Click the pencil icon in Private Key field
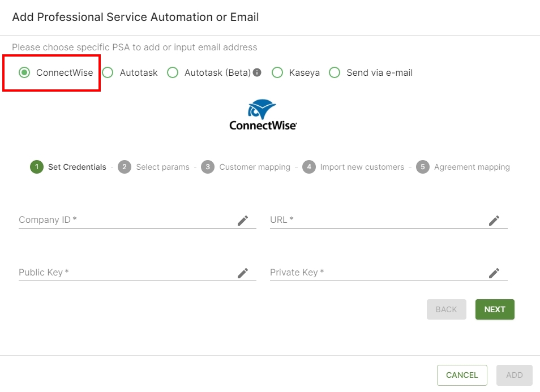Screen dimensions: 540x392 [x=494, y=273]
